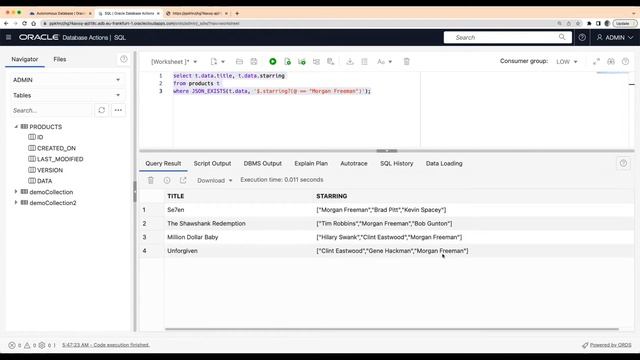This screenshot has width=640, height=360.
Task: Click the open file folder icon
Action: pyautogui.click(x=239, y=62)
